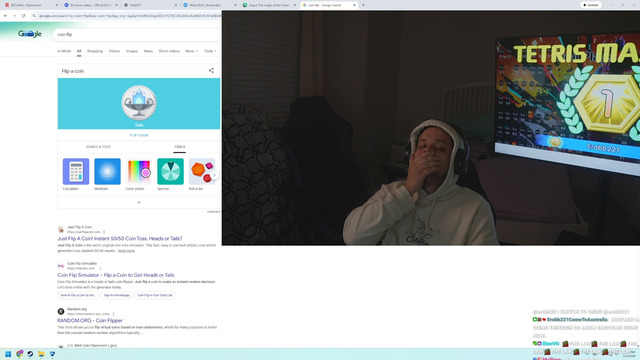Click the Sign-In Advantages chip
This screenshot has height=360, width=640.
click(117, 295)
